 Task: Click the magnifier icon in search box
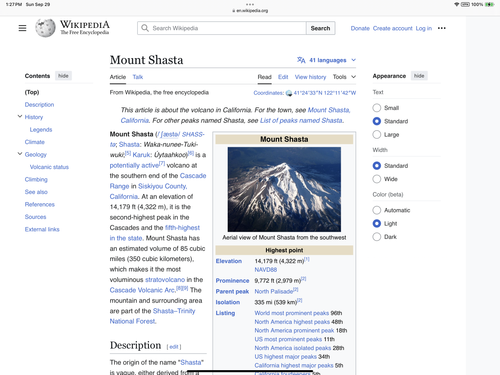coord(145,28)
